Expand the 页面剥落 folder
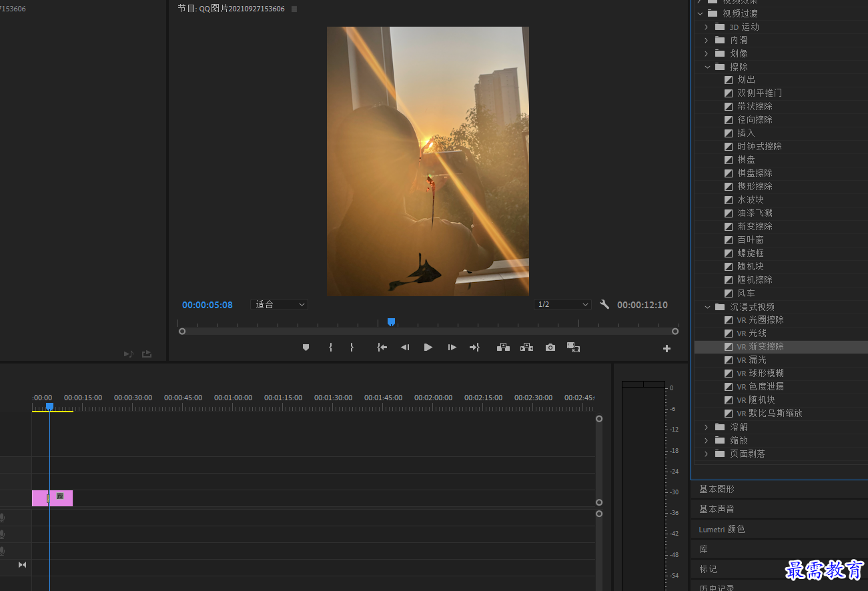Image resolution: width=868 pixels, height=591 pixels. click(x=707, y=454)
